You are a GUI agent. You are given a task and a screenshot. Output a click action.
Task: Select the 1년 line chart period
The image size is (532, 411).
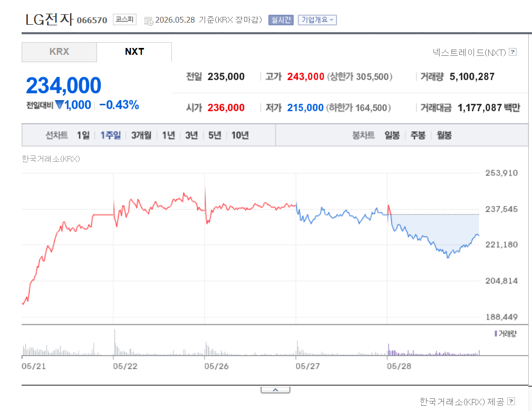(x=168, y=135)
